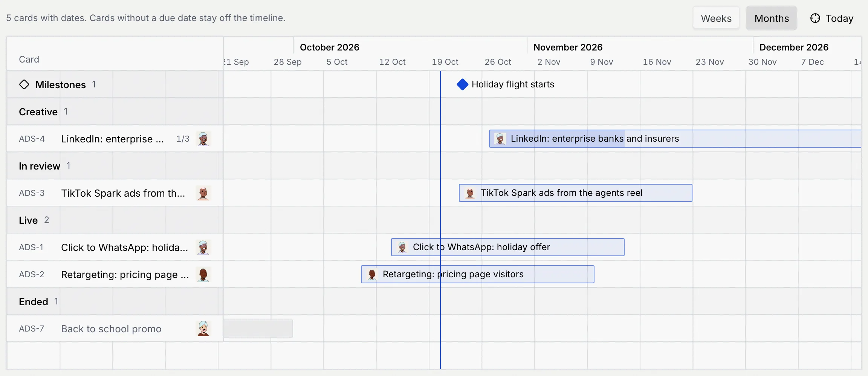Collapse the Creative group header
Image resolution: width=868 pixels, height=376 pixels.
115,112
